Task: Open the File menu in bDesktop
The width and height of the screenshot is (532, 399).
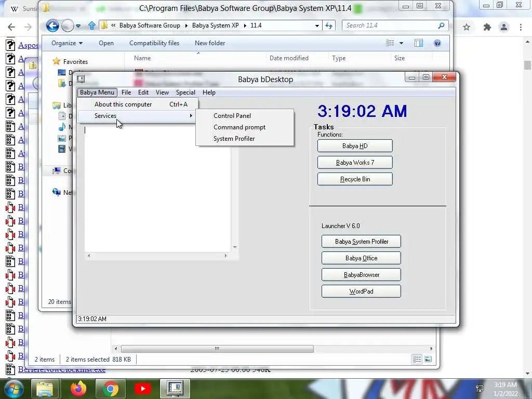Action: point(126,92)
